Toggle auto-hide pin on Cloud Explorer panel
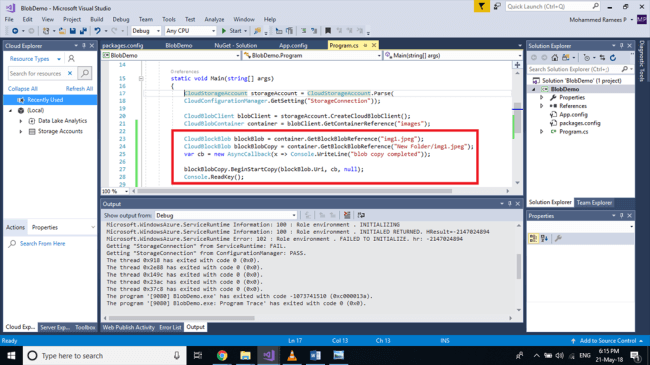The height and width of the screenshot is (365, 650). coord(84,46)
